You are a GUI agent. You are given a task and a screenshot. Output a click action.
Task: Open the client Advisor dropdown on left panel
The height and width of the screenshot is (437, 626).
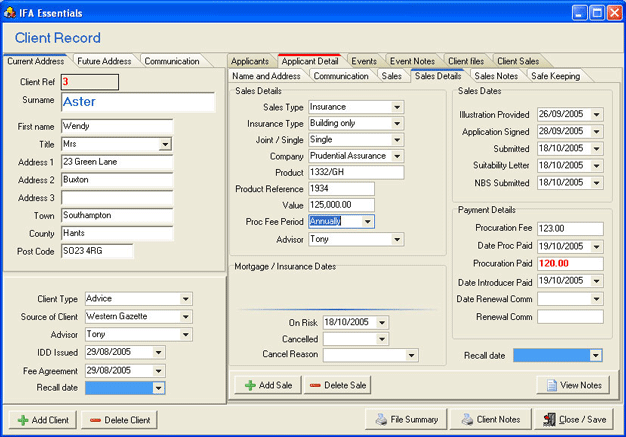(186, 334)
